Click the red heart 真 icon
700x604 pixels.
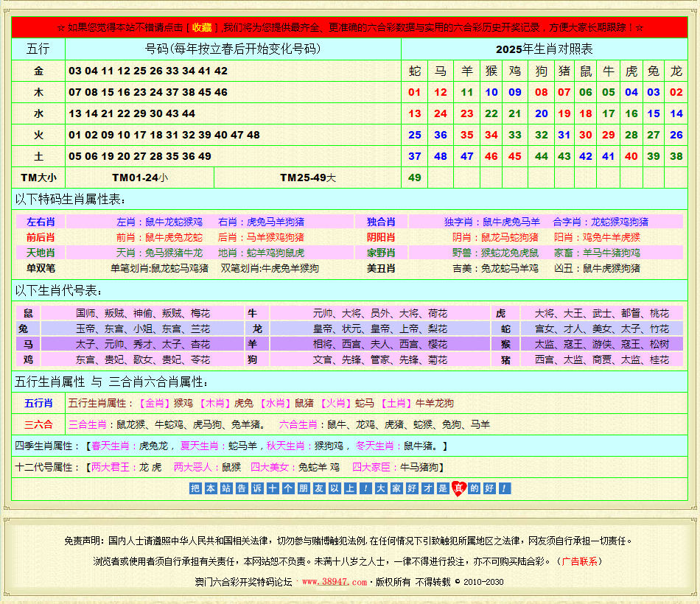click(459, 488)
